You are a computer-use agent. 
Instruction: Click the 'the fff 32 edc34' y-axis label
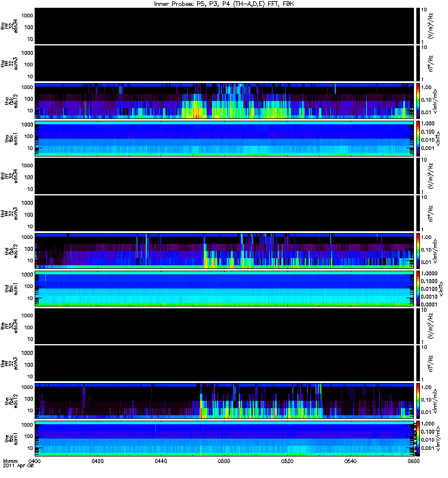[10, 326]
